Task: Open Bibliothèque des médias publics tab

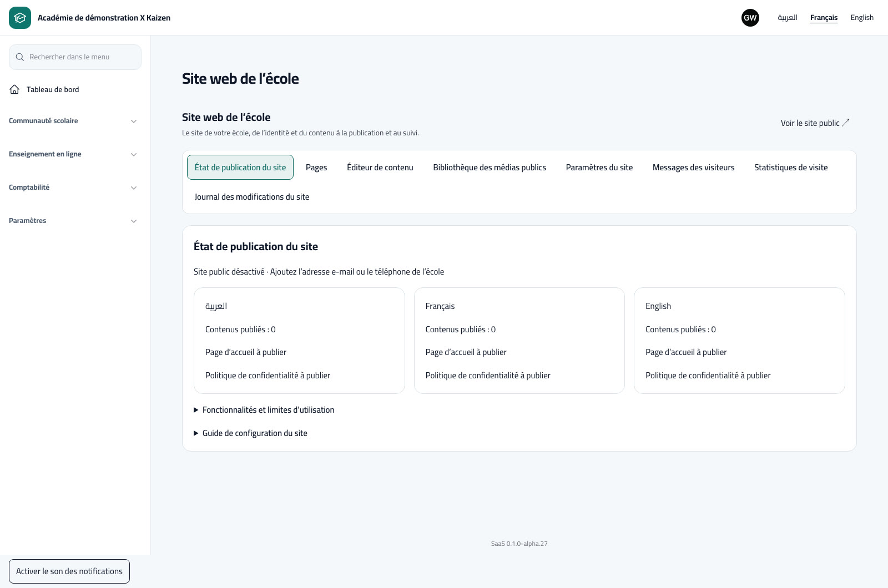Action: pyautogui.click(x=490, y=168)
